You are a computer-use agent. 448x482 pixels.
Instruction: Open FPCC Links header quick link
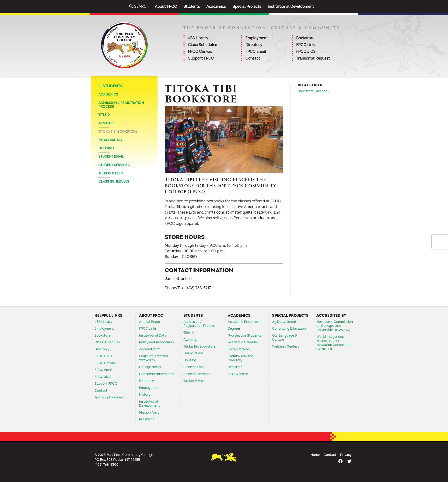pos(306,45)
